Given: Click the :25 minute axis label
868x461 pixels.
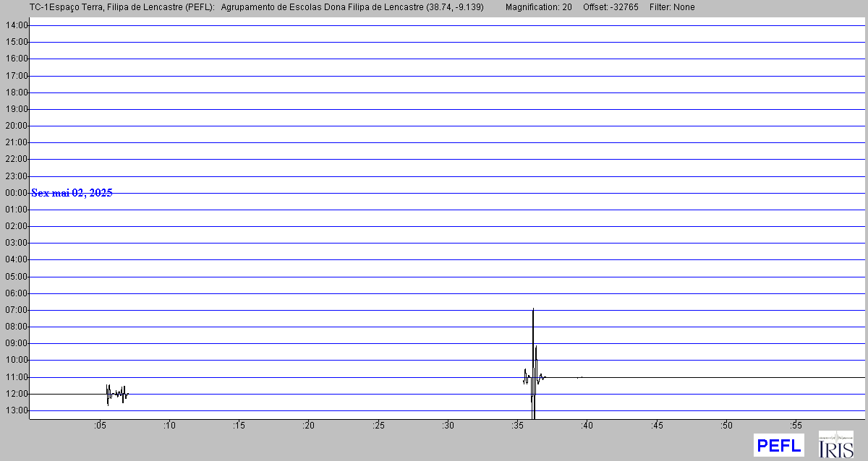Looking at the screenshot, I should pyautogui.click(x=378, y=426).
